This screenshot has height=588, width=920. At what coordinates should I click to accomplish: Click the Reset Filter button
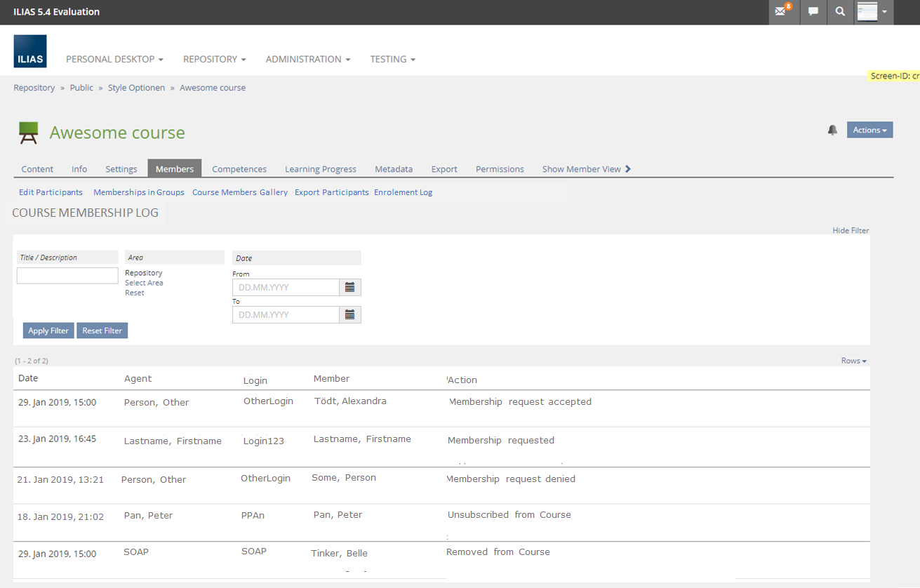point(102,330)
